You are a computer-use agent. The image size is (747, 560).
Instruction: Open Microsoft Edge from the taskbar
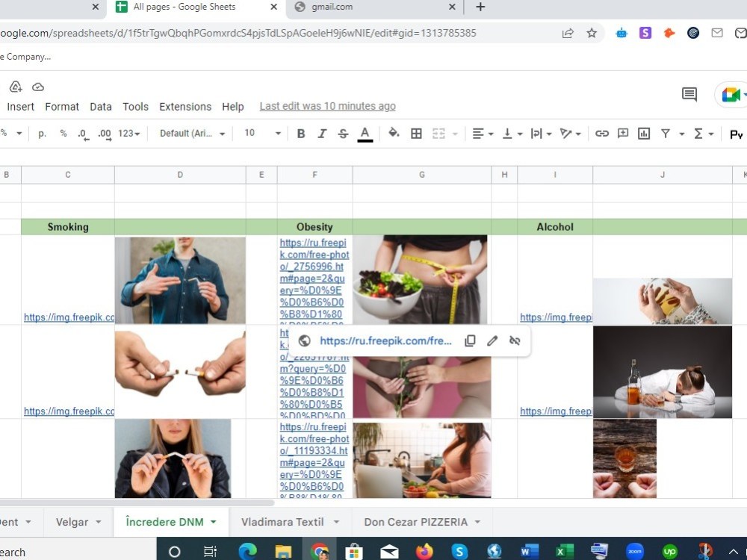248,552
